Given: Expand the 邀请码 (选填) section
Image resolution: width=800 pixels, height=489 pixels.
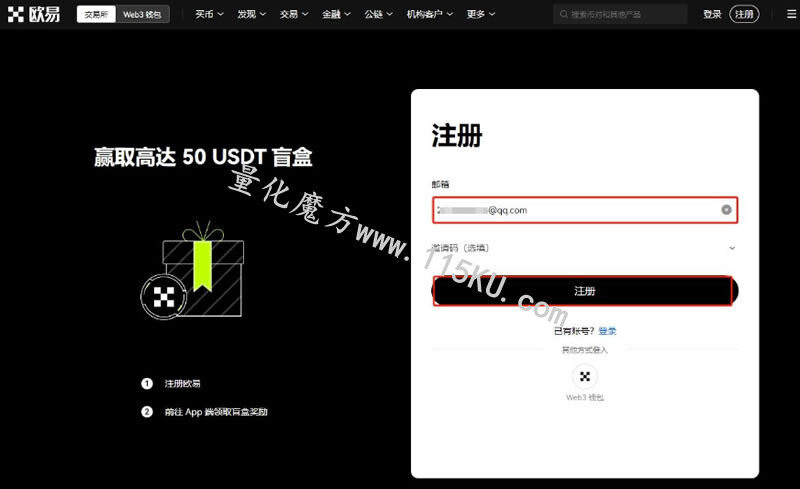Looking at the screenshot, I should tap(584, 248).
